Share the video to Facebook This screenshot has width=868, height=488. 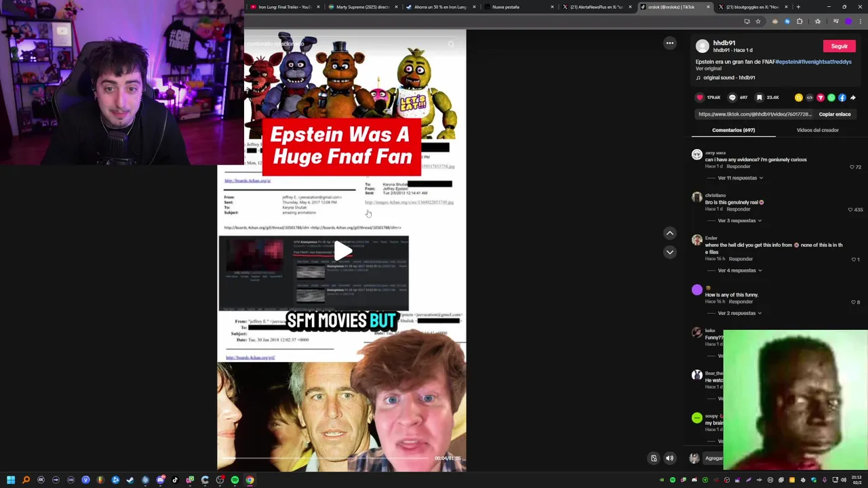tap(842, 98)
